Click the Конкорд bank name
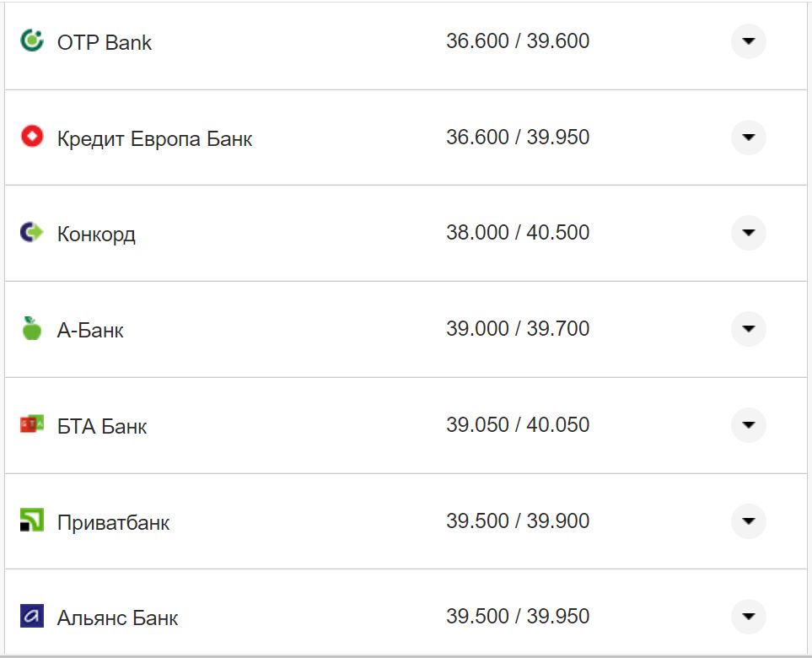812x658 pixels. tap(96, 234)
